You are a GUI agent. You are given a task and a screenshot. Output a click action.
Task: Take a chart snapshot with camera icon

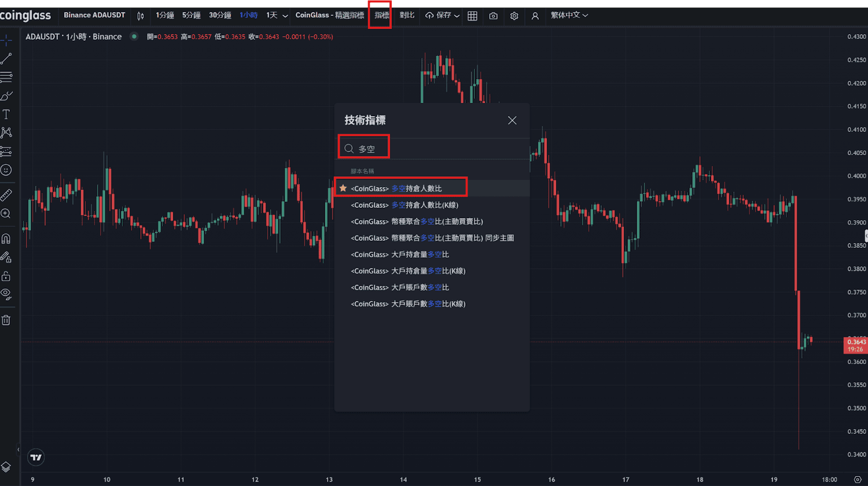pos(493,16)
